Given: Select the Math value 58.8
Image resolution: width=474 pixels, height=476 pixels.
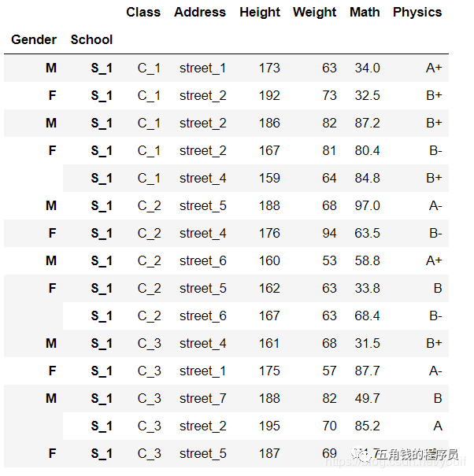Looking at the screenshot, I should coord(368,261).
